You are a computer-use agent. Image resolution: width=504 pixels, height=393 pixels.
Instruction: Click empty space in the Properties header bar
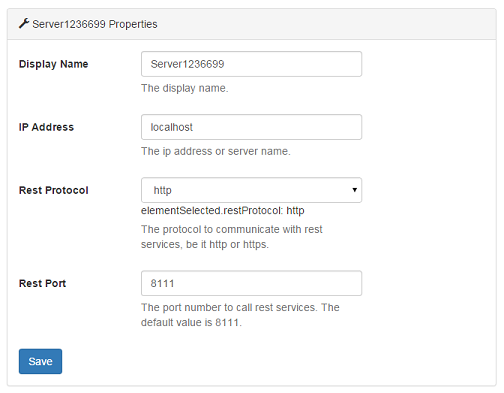[x=327, y=24]
